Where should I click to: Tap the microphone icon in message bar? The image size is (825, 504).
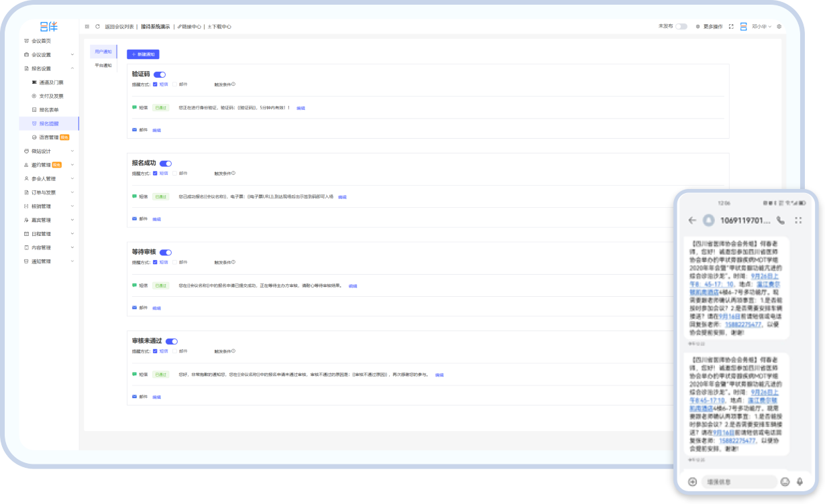[800, 481]
